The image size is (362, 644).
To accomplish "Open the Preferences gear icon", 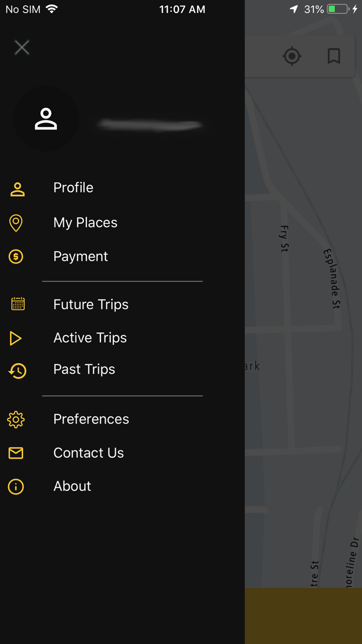I will [x=16, y=420].
